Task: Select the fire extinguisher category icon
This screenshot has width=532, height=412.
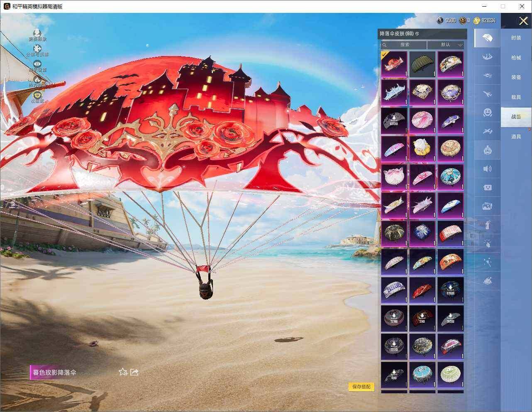Action: (487, 225)
